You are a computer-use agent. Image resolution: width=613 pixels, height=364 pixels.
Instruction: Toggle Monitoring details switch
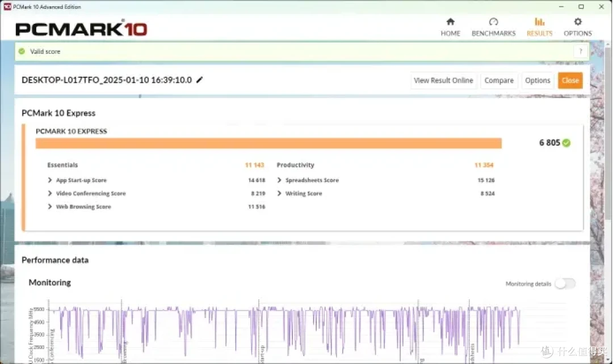tap(565, 283)
